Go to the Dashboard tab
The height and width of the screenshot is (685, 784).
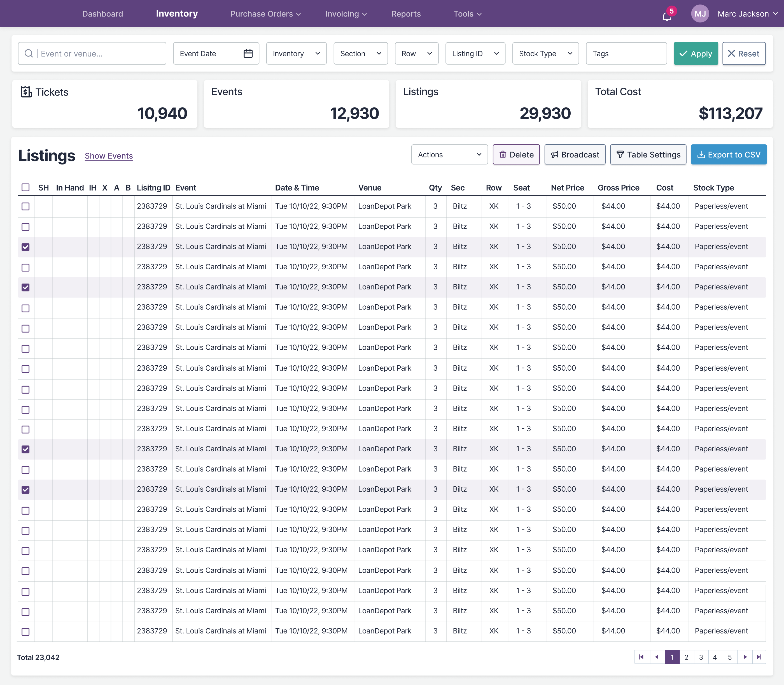pyautogui.click(x=102, y=14)
